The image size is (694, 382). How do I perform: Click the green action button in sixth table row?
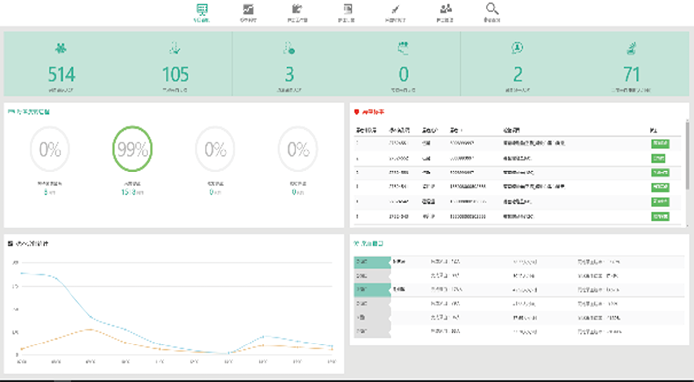[x=660, y=216]
